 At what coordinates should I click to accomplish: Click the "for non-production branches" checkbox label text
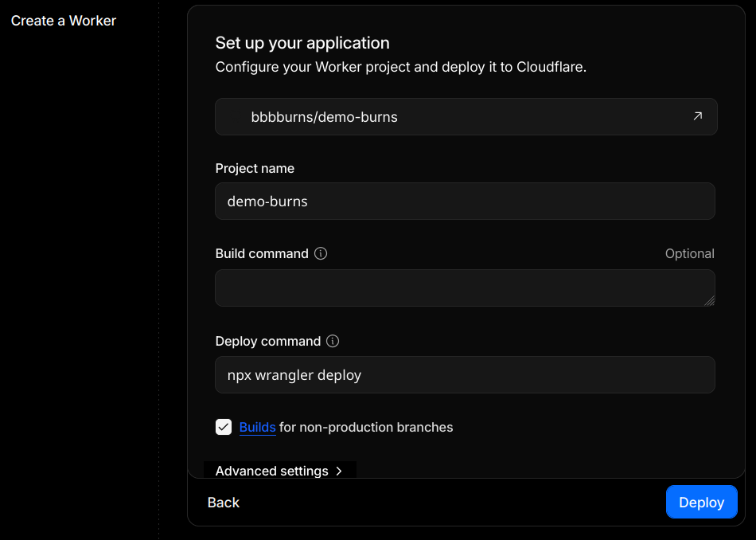(366, 427)
